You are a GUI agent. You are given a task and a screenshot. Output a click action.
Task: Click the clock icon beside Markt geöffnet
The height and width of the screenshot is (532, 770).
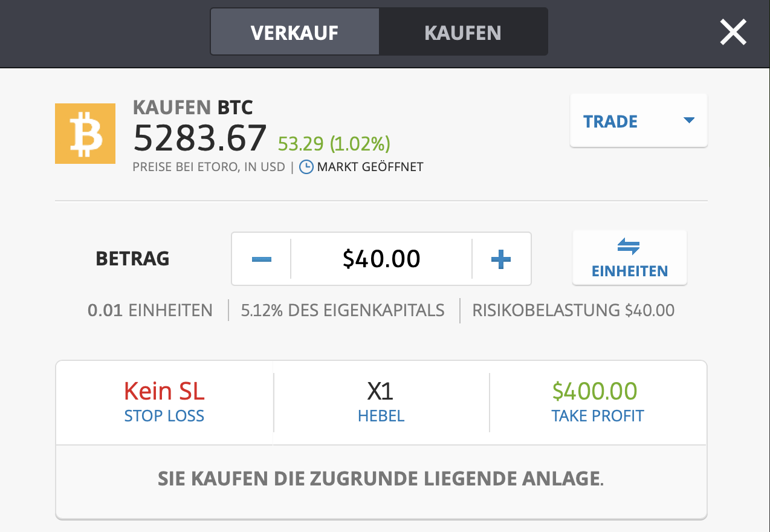tap(306, 167)
